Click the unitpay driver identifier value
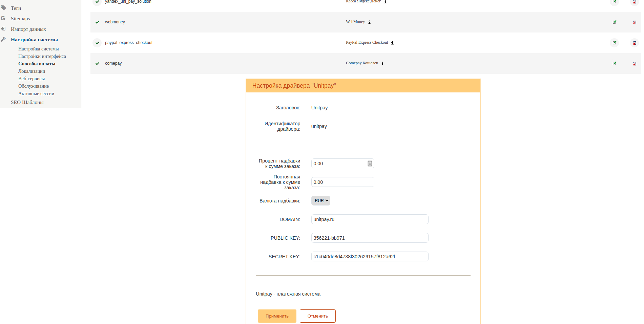This screenshot has width=644, height=324. click(319, 126)
